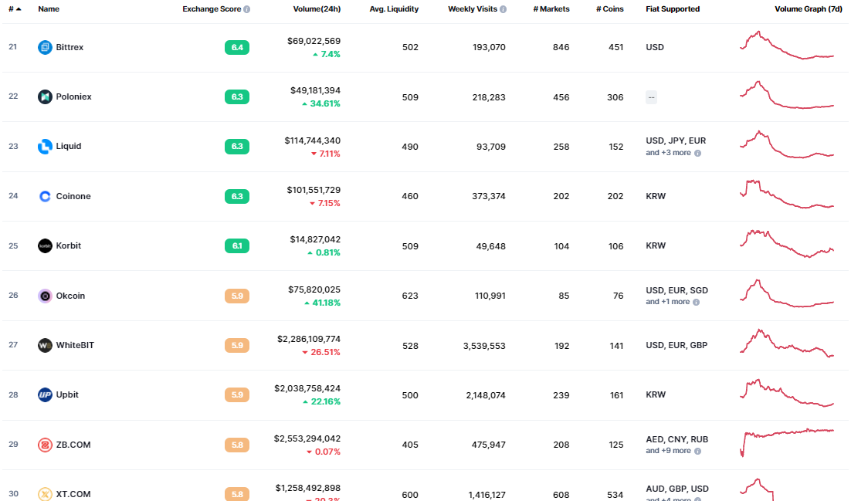The image size is (868, 501).
Task: Show ZB.COM's 'and +9 more' fiat currencies
Action: (668, 451)
